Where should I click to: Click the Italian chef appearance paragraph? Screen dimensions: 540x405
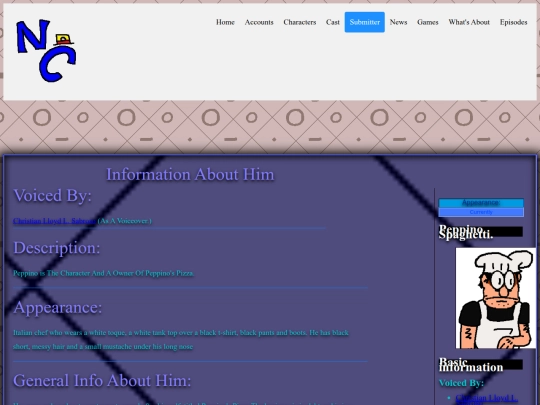tap(181, 340)
